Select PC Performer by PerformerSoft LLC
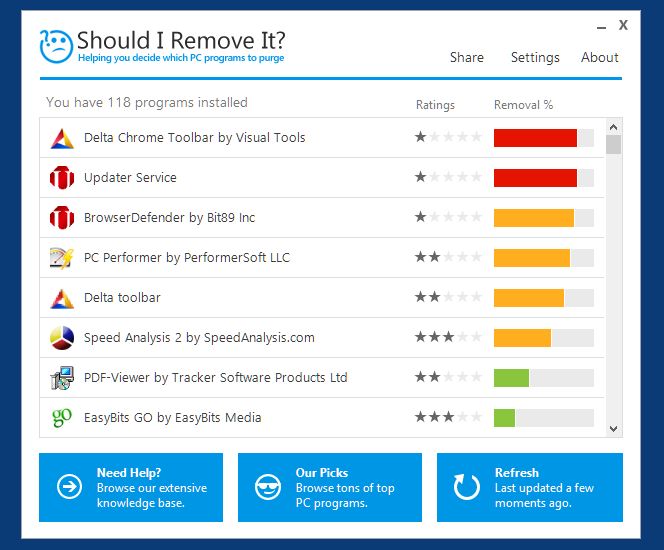Image resolution: width=664 pixels, height=550 pixels. click(x=322, y=257)
